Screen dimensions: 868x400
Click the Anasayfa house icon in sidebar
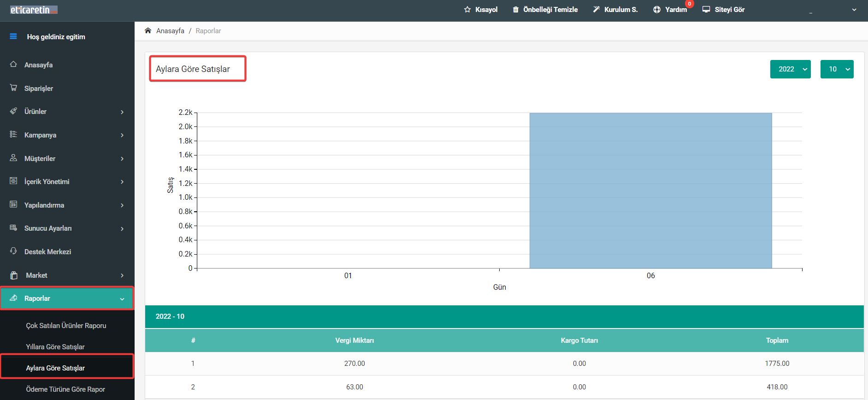13,65
